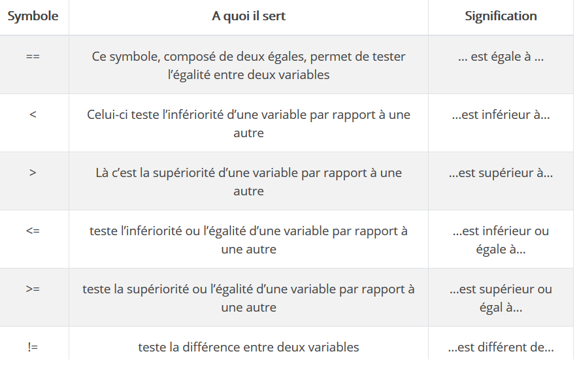Select the == symbol cell
This screenshot has width=579, height=392.
tap(33, 56)
